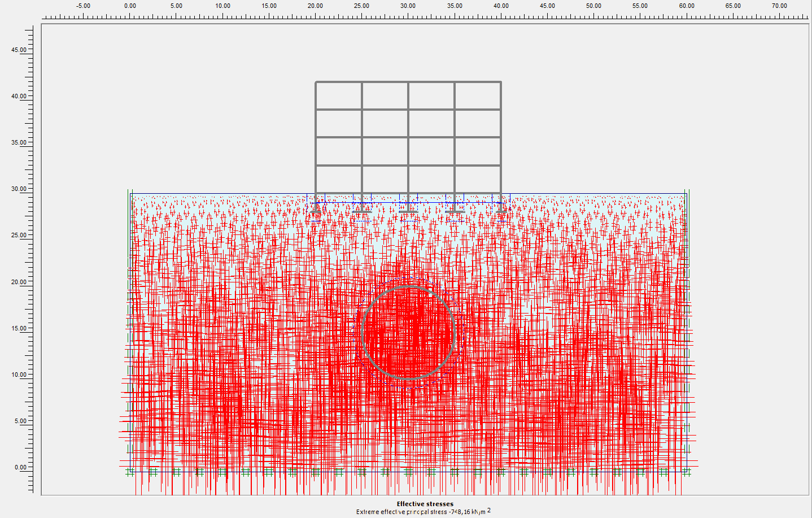The height and width of the screenshot is (518, 812).
Task: Click the 0.00 label on vertical ruler
Action: [20, 467]
